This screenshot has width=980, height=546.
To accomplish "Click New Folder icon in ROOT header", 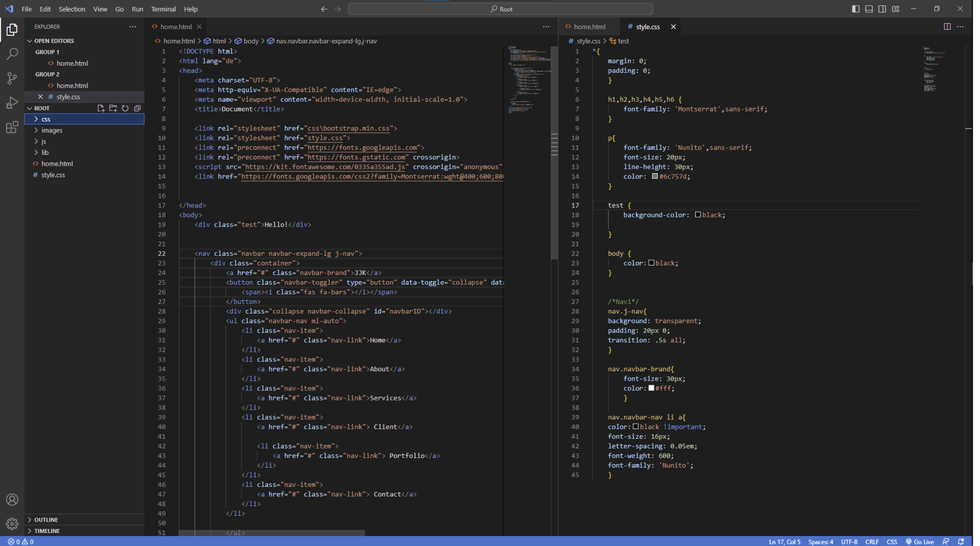I will click(113, 108).
